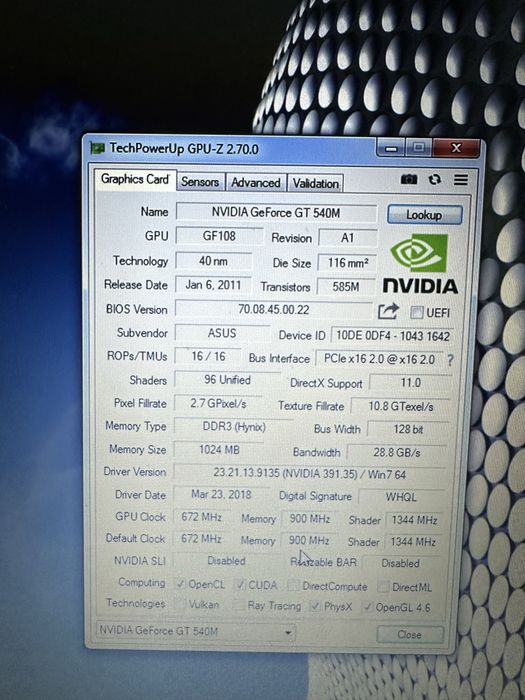The width and height of the screenshot is (525, 700).
Task: Click the Release Date value Jan 6, 2011
Action: coord(213,284)
